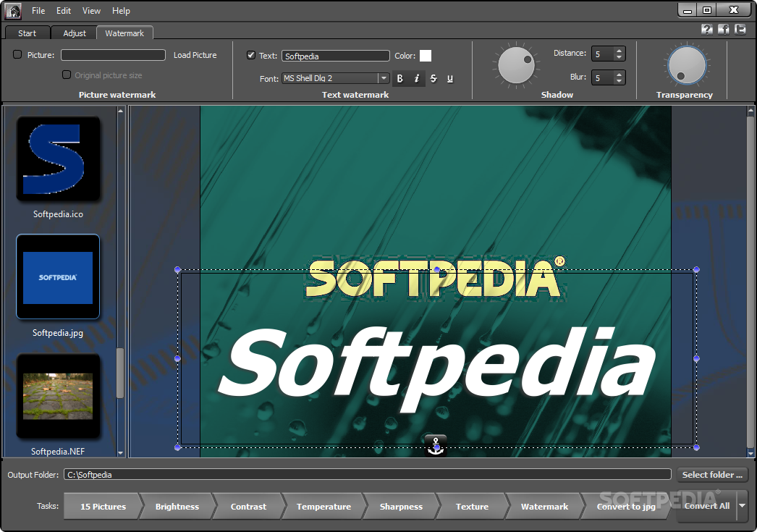
Task: Click the right-middle watermark selection handle
Action: click(696, 359)
